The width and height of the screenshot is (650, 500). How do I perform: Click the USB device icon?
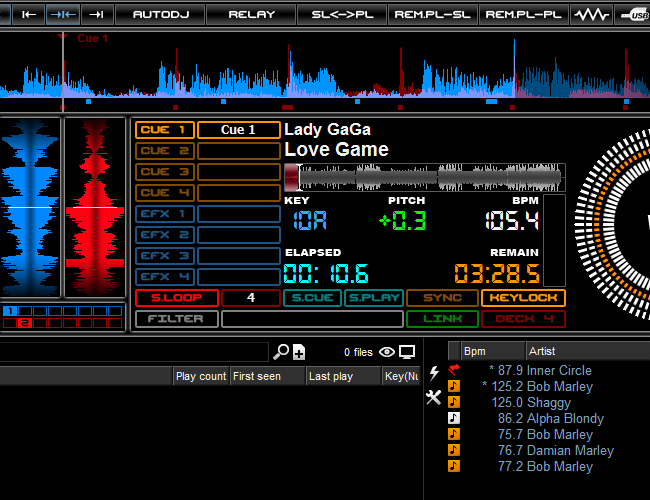[633, 15]
